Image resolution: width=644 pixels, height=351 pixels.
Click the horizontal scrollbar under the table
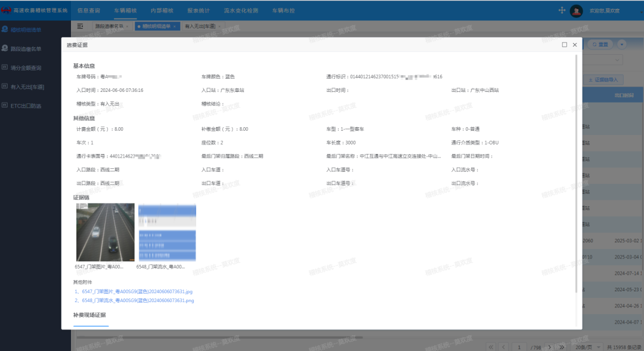coord(219,337)
